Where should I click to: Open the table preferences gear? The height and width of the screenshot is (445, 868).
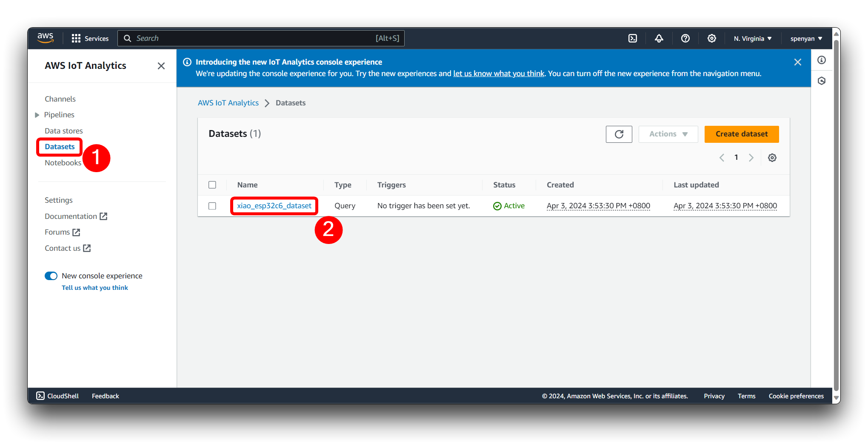(772, 158)
